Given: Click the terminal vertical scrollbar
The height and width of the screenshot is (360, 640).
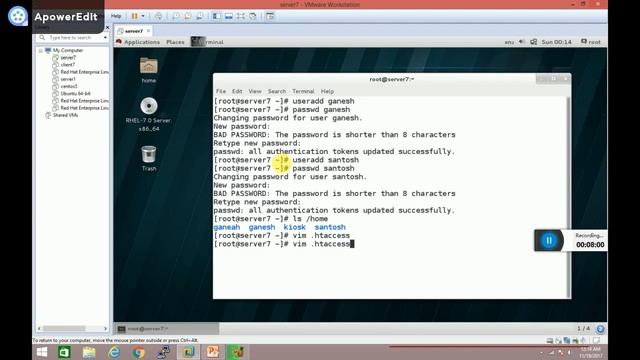Looking at the screenshot, I should point(569,197).
